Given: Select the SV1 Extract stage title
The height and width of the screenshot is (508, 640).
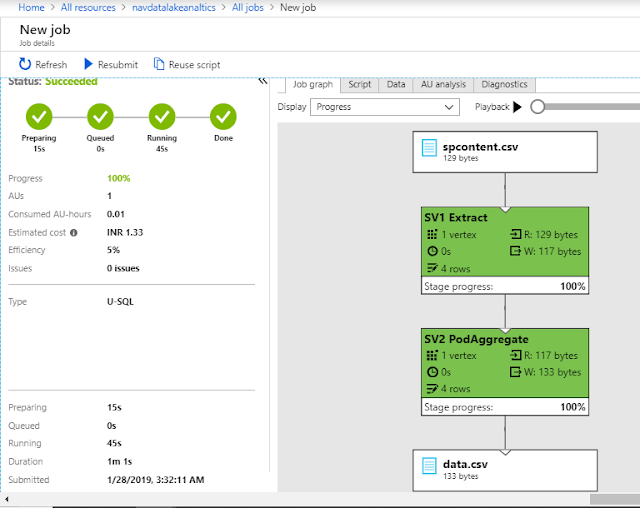Looking at the screenshot, I should pos(456,217).
